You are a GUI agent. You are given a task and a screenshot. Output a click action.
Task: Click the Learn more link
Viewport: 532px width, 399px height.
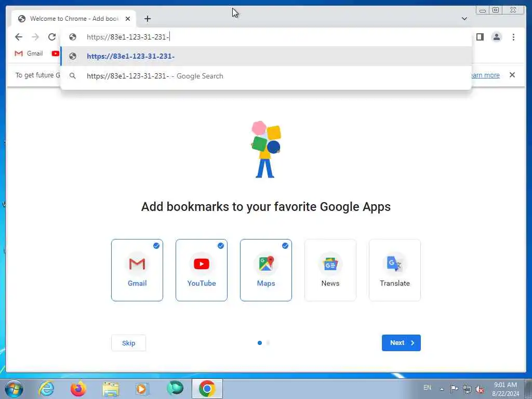(x=485, y=75)
